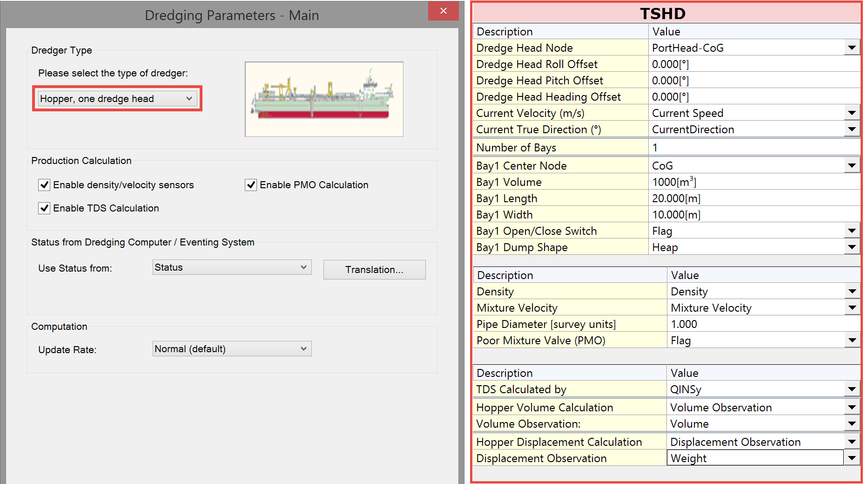Screen dimensions: 868x484
Task: Click the Translation... button
Action: pos(374,270)
